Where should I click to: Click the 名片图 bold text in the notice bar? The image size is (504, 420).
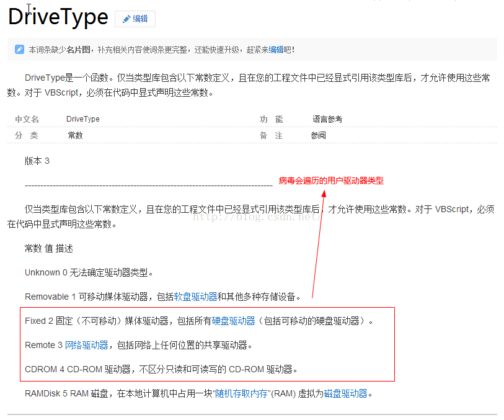78,50
